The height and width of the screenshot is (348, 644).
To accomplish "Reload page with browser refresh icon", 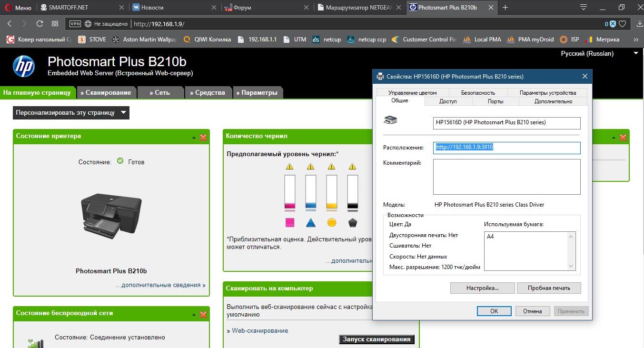I will click(40, 23).
